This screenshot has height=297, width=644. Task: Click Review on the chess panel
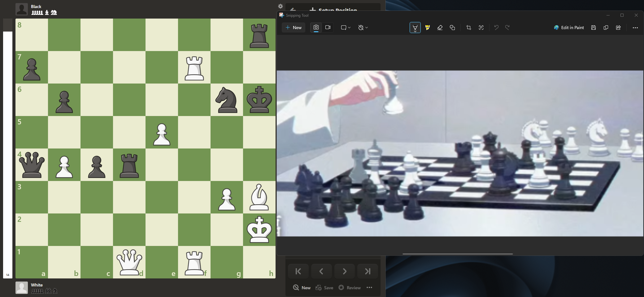[x=350, y=288]
